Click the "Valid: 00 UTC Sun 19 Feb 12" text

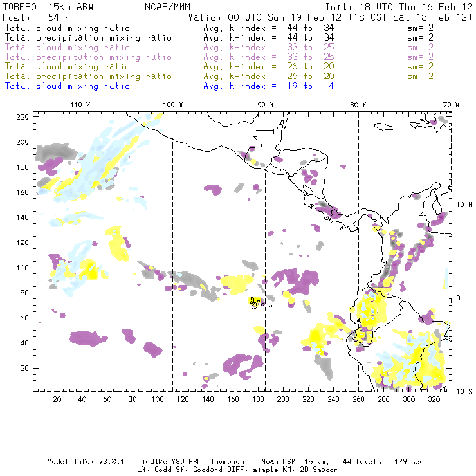point(265,17)
